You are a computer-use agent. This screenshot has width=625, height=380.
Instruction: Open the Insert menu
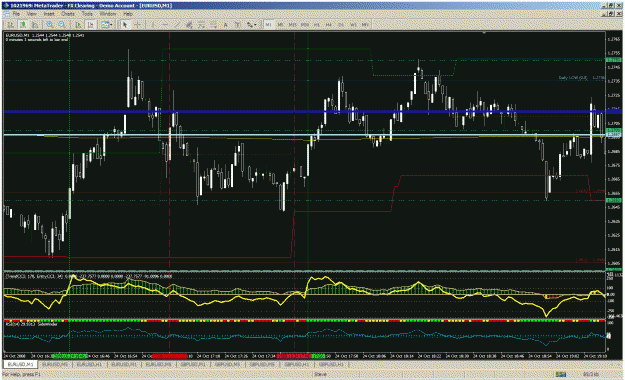tap(49, 14)
